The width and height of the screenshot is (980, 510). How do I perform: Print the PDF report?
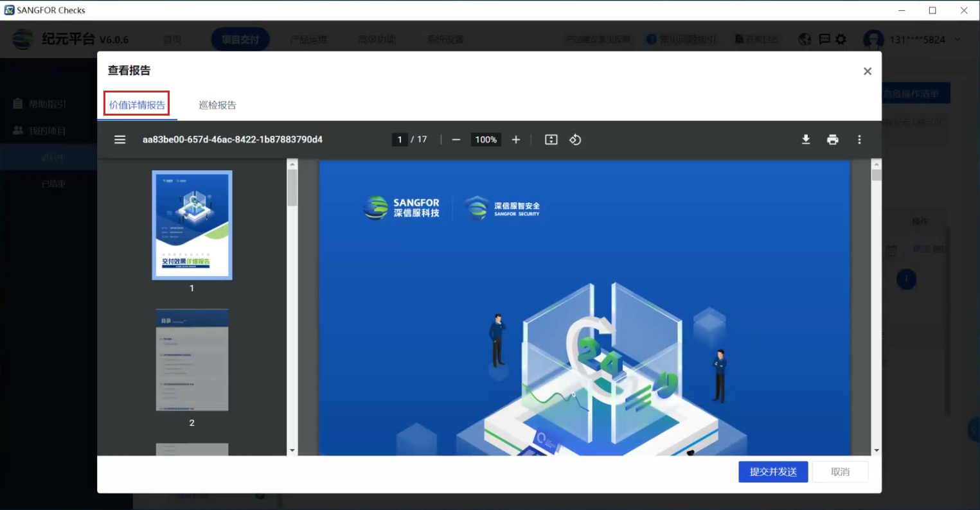coord(833,139)
